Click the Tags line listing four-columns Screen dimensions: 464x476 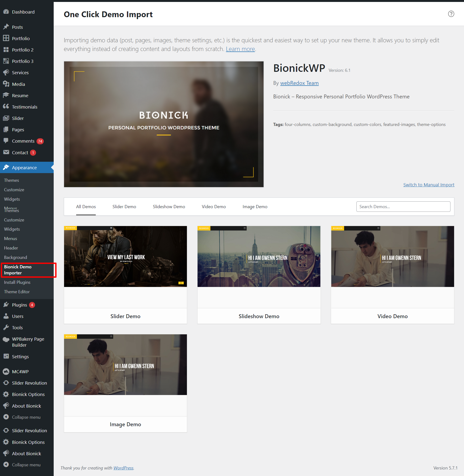pos(359,124)
